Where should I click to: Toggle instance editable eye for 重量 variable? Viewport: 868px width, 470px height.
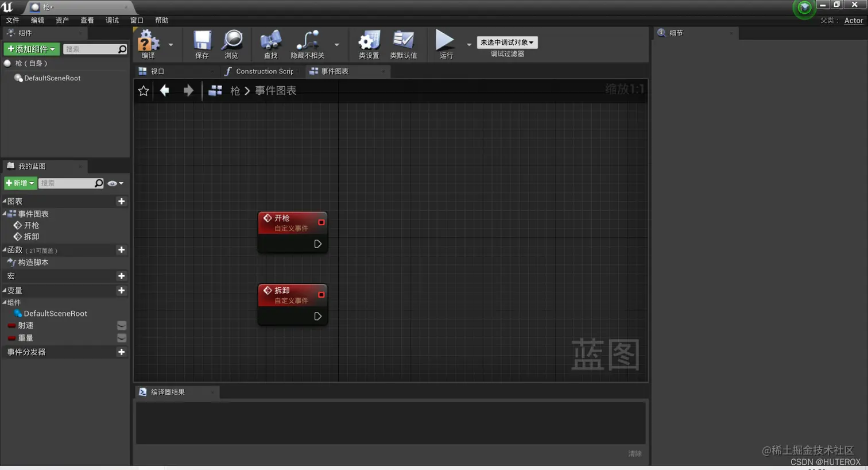(121, 338)
